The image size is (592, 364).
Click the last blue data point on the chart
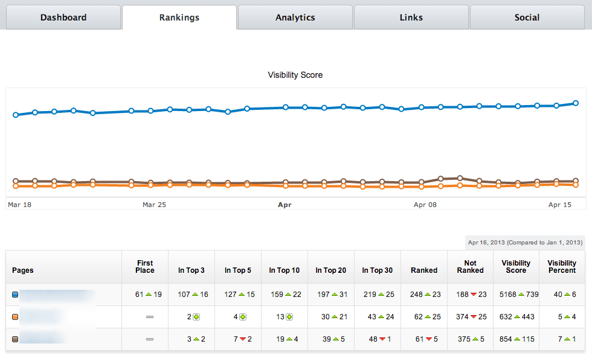tap(576, 103)
